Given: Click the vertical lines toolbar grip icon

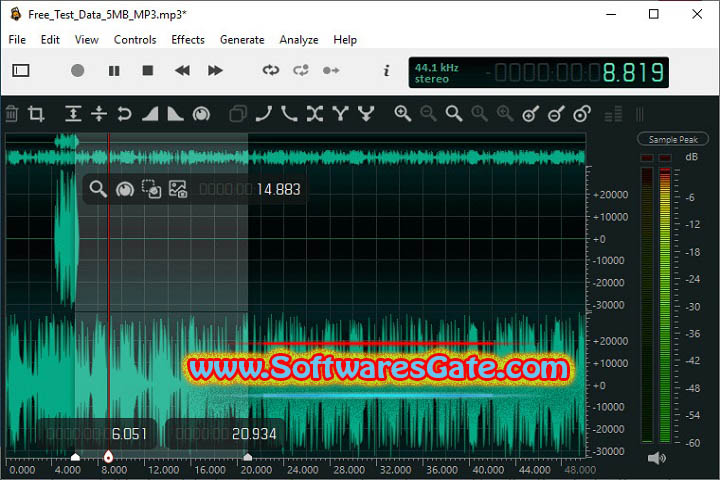Looking at the screenshot, I should tap(639, 114).
